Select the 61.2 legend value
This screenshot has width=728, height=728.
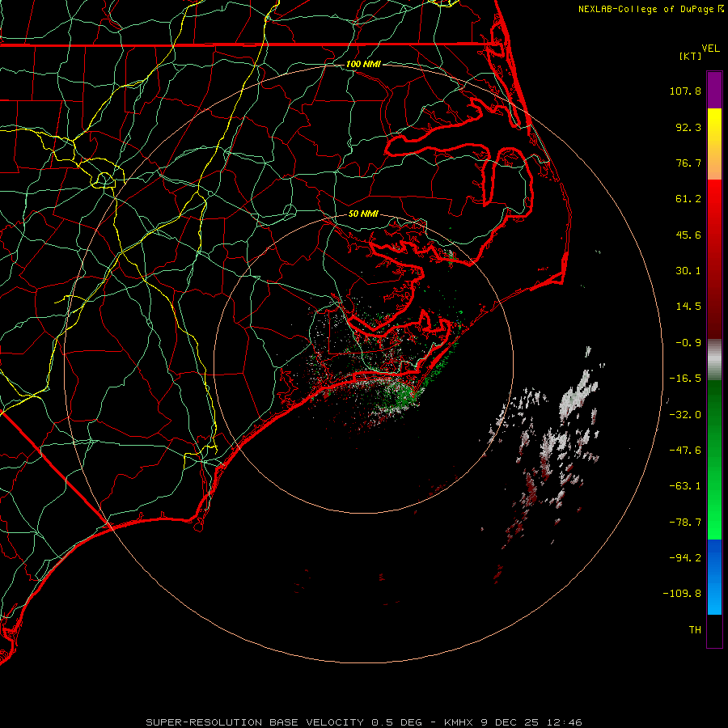point(688,199)
